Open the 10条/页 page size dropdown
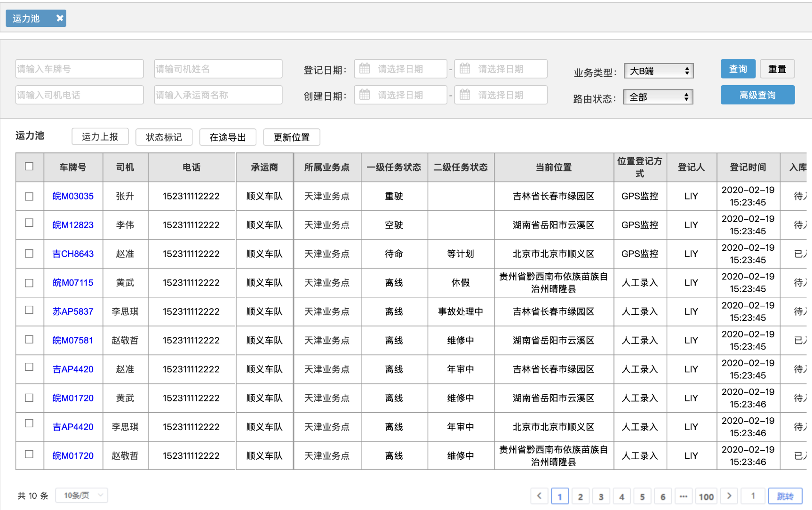The height and width of the screenshot is (510, 812). 81,495
